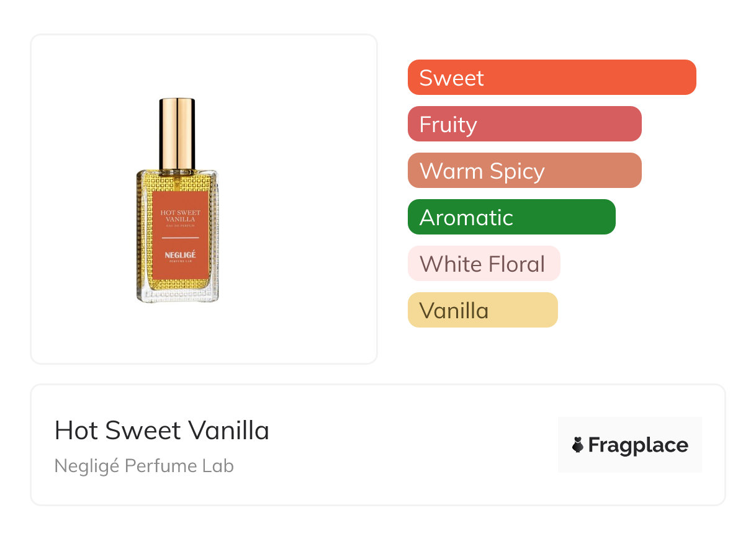Open the Negligé Perfume Lab brand link
Screen dimensions: 756x536
tap(144, 466)
